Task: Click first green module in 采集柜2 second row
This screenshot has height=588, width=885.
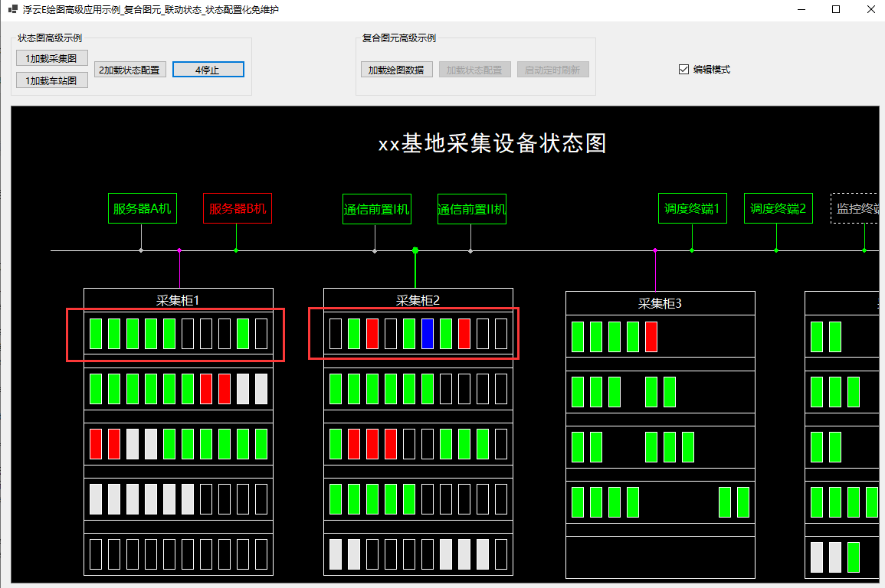Action: (336, 389)
